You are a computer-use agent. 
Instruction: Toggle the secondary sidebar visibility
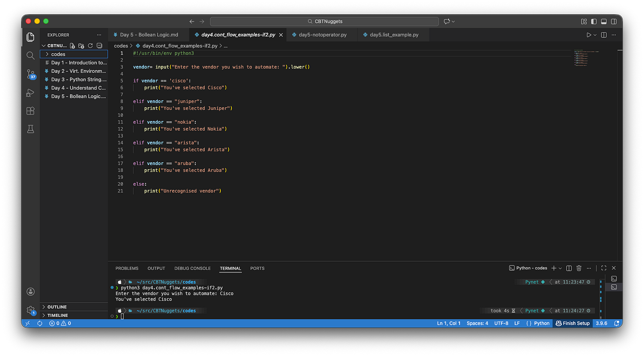coord(614,21)
